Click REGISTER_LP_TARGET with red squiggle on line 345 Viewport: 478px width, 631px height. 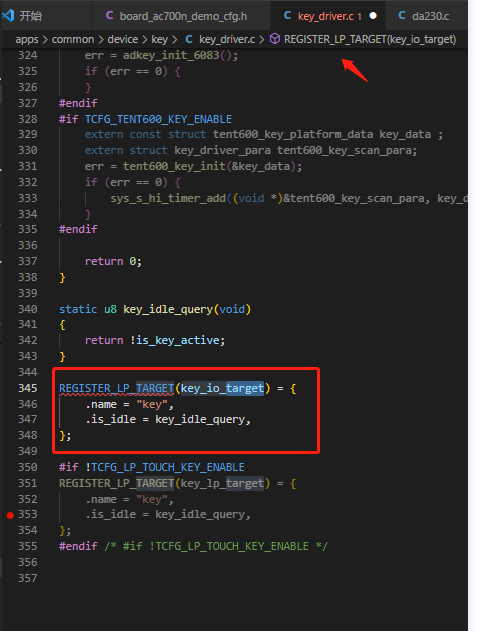116,388
